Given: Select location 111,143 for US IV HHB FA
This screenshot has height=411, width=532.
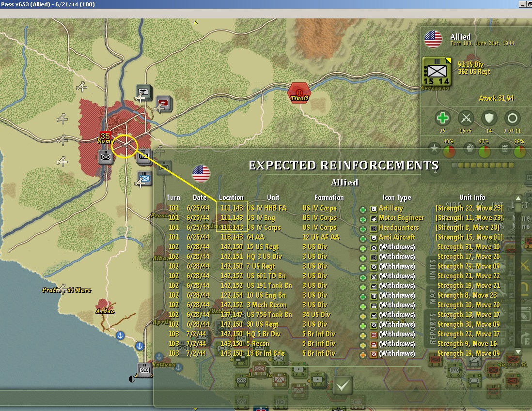Looking at the screenshot, I should tap(232, 208).
